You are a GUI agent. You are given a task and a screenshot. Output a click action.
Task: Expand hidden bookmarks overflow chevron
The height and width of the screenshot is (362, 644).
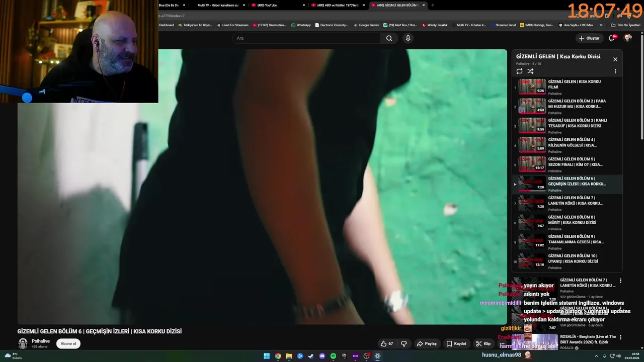[x=601, y=25]
